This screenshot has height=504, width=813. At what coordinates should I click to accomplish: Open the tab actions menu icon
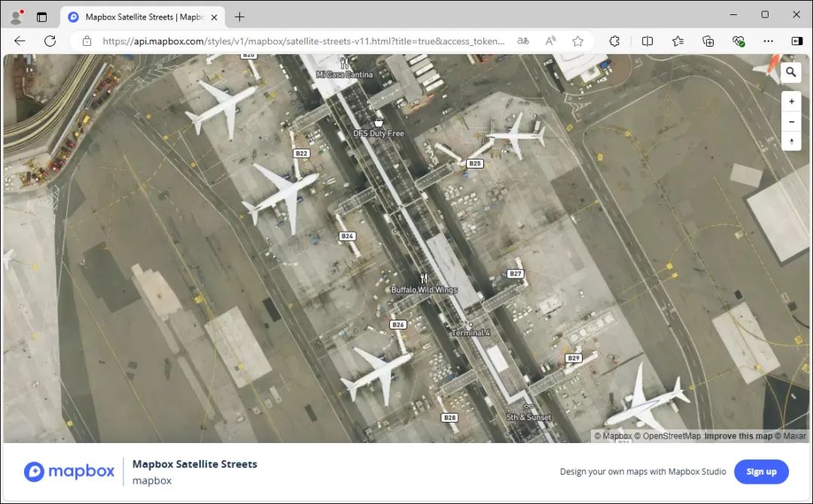tap(42, 17)
